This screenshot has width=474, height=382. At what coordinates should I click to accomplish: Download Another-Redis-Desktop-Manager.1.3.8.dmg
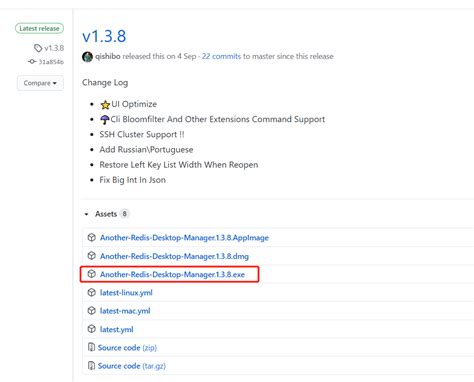point(174,256)
